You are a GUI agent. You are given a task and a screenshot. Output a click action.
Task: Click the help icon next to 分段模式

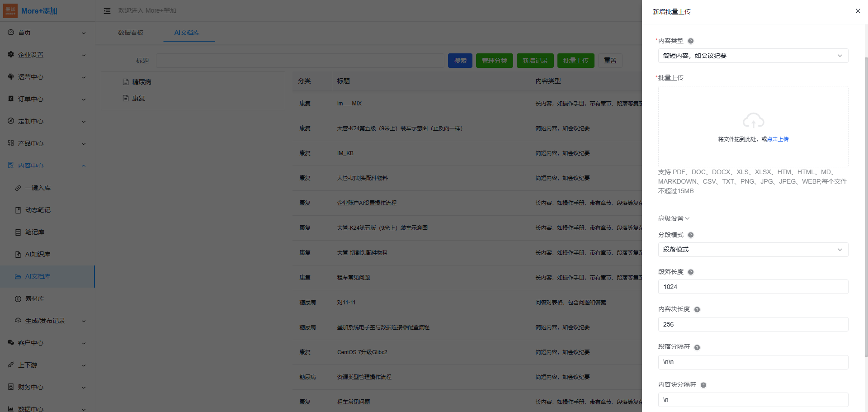coord(691,235)
